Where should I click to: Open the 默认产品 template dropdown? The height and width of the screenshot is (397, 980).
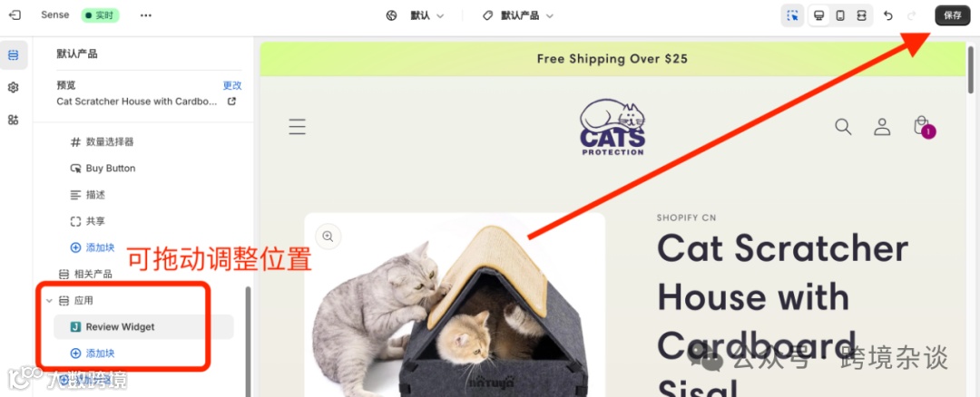(x=518, y=15)
